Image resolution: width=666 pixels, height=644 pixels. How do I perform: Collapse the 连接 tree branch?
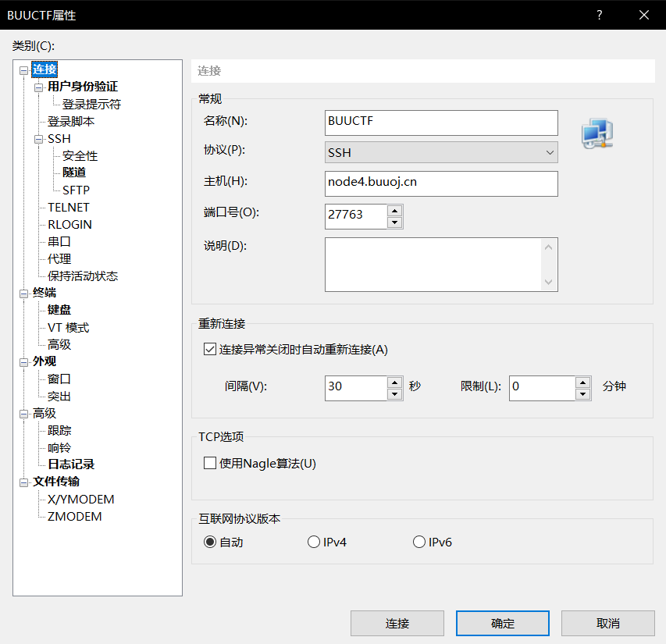(23, 69)
